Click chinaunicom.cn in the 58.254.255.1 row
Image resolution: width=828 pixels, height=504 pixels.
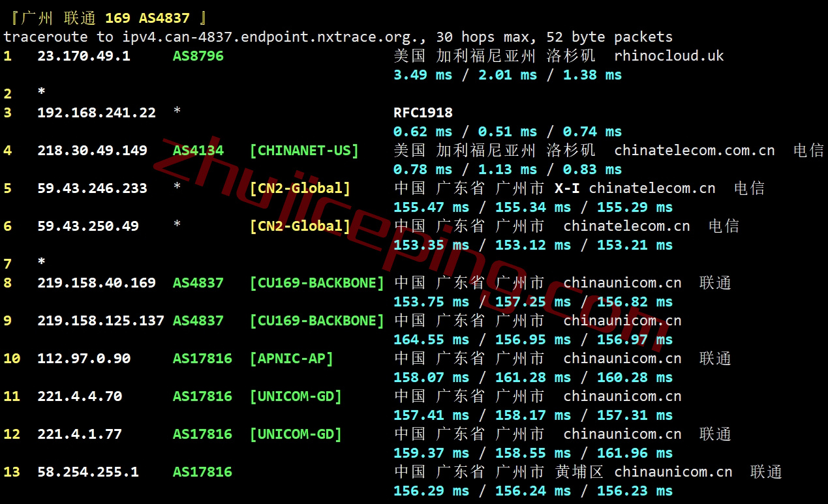[673, 472]
